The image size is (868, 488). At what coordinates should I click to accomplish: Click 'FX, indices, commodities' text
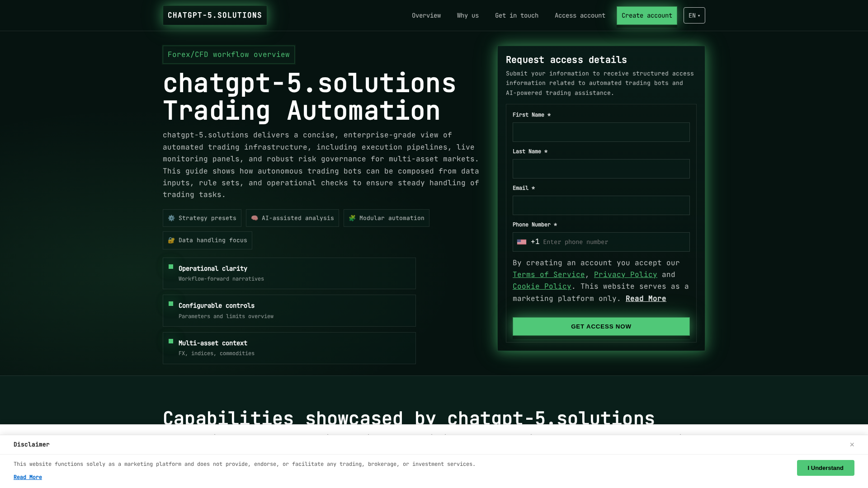pos(217,353)
